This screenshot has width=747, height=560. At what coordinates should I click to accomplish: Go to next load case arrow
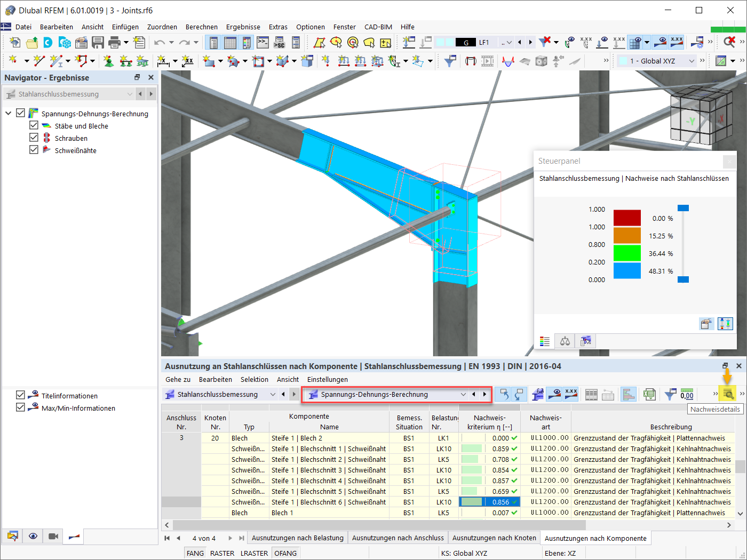(x=530, y=42)
